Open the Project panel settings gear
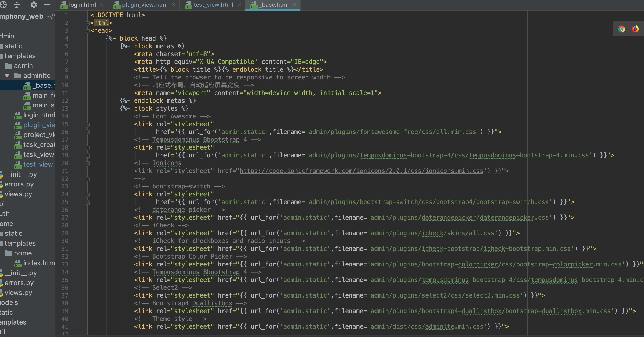The height and width of the screenshot is (337, 644). click(x=34, y=5)
